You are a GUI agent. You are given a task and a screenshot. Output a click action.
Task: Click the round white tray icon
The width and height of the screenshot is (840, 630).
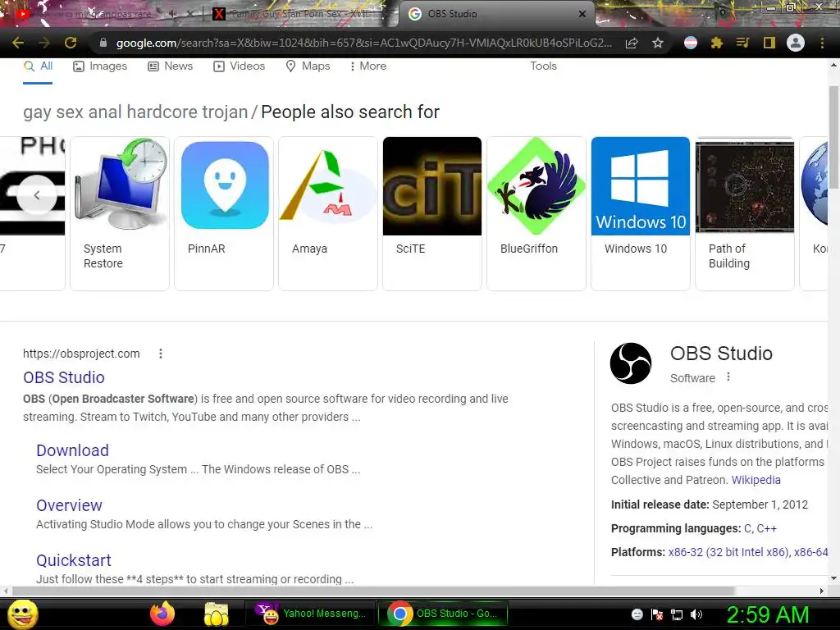coord(637,614)
